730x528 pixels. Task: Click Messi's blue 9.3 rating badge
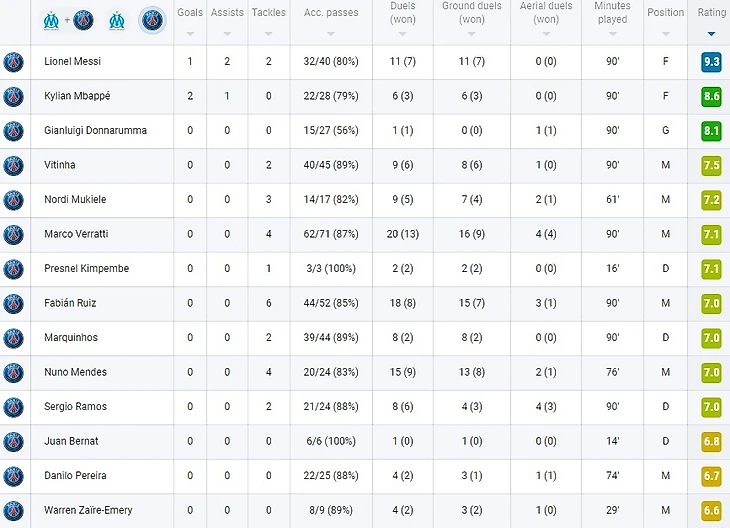711,62
